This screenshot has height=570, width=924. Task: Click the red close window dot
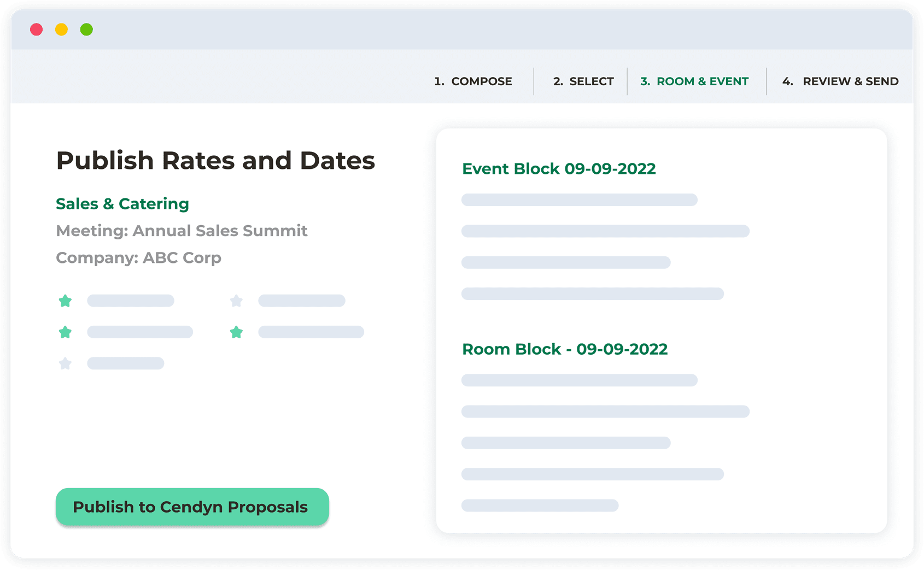[x=37, y=30]
